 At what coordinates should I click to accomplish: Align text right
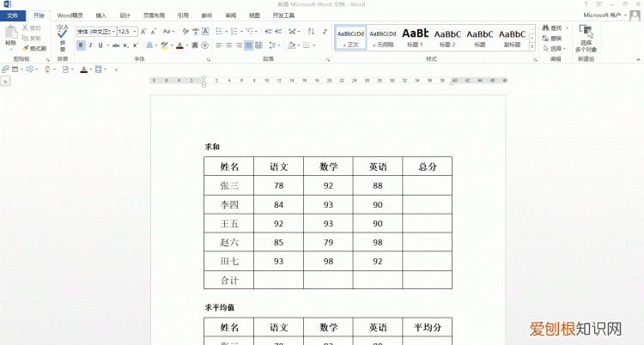(239, 45)
